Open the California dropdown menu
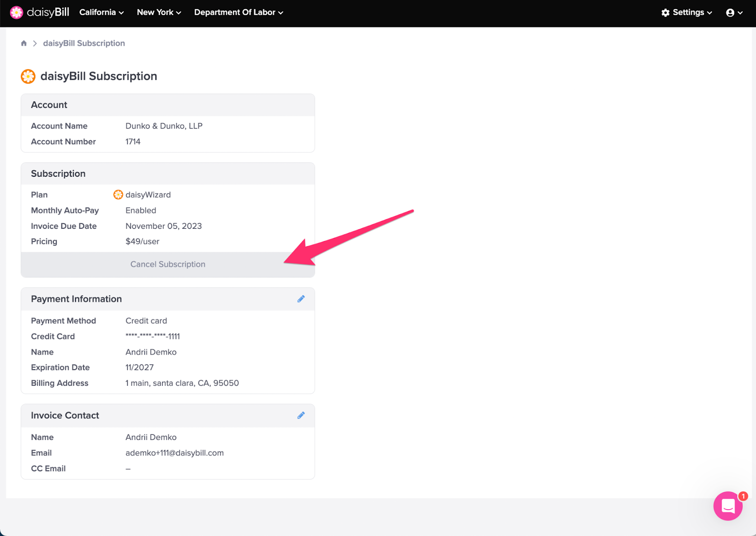Image resolution: width=756 pixels, height=536 pixels. [x=102, y=12]
